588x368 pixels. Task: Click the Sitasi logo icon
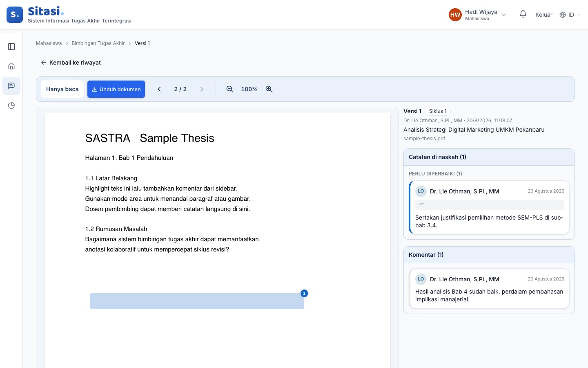(15, 15)
